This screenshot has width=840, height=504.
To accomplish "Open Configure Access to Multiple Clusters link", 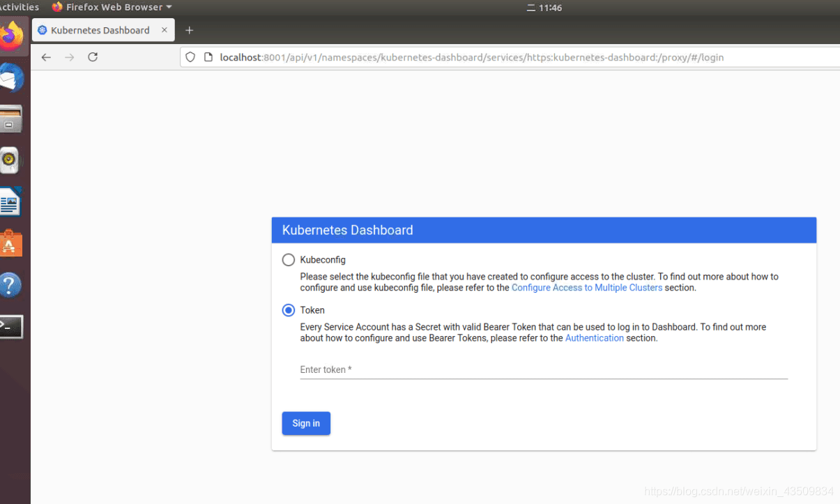I will click(x=587, y=287).
